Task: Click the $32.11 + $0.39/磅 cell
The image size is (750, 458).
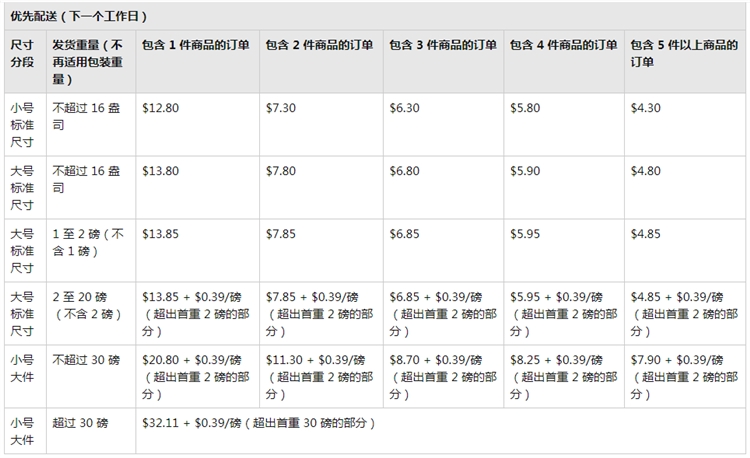Action: pyautogui.click(x=258, y=422)
